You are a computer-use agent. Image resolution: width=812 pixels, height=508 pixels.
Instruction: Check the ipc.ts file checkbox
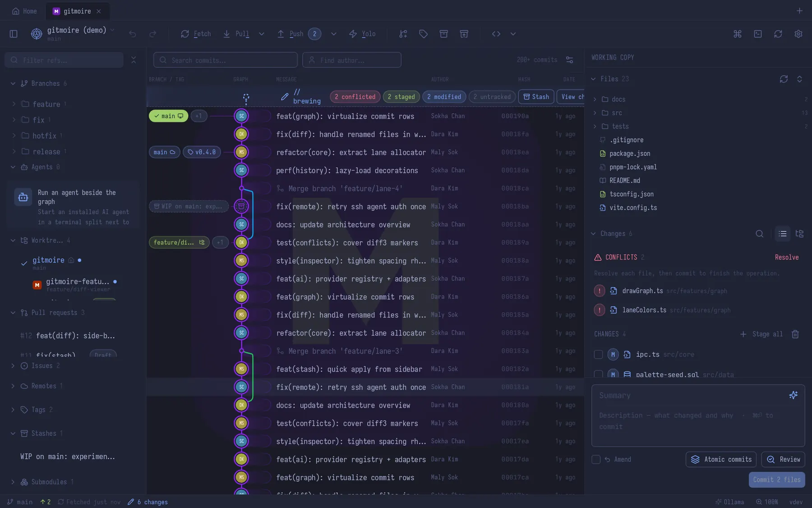coord(599,354)
